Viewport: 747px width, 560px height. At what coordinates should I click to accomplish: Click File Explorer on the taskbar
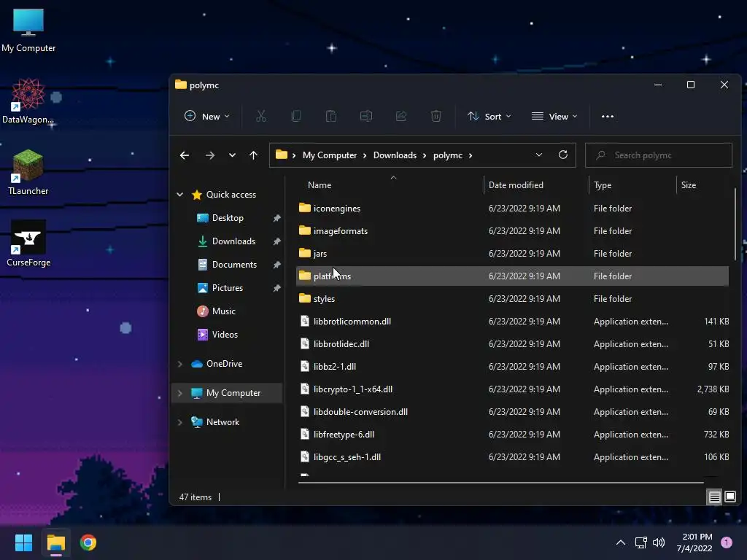[55, 542]
